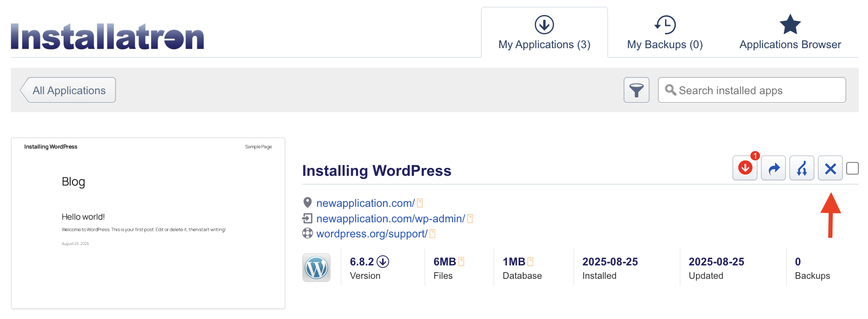
Task: Tick the checkbox beside Installing WordPress
Action: coord(853,168)
